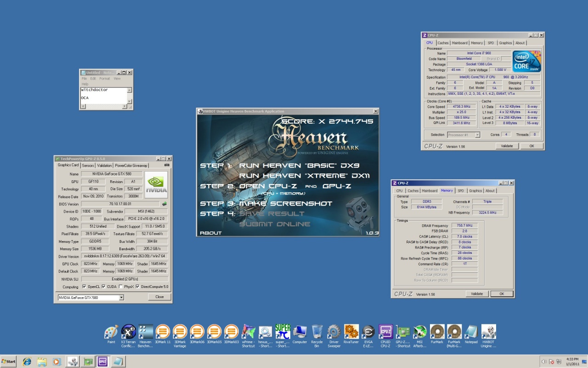588x368 pixels.
Task: Switch to the Sensors tab in GPU-Z
Action: pos(88,166)
